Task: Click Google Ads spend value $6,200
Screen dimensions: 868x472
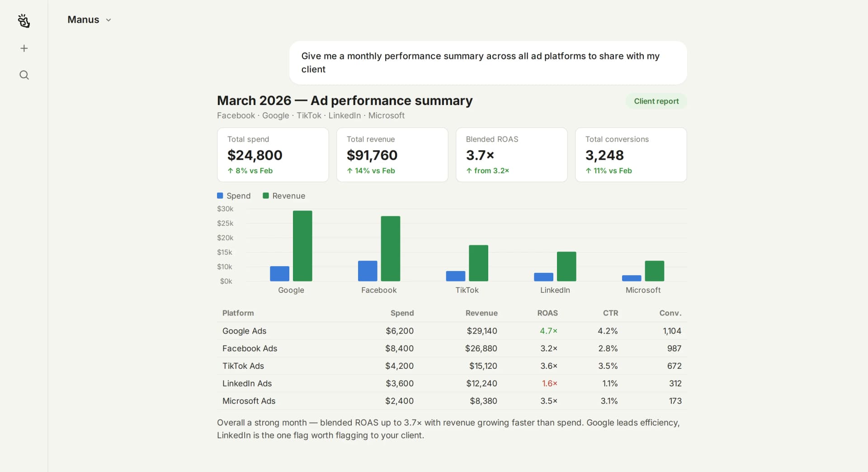Action: click(400, 331)
